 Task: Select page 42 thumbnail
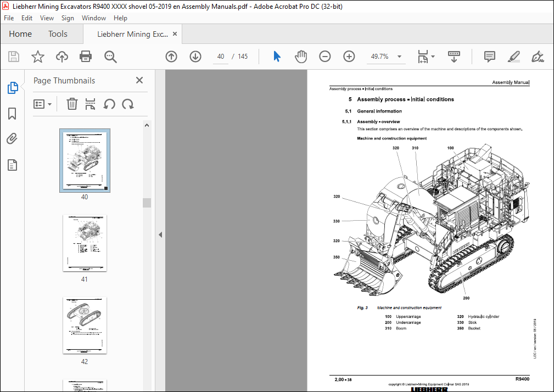[85, 325]
